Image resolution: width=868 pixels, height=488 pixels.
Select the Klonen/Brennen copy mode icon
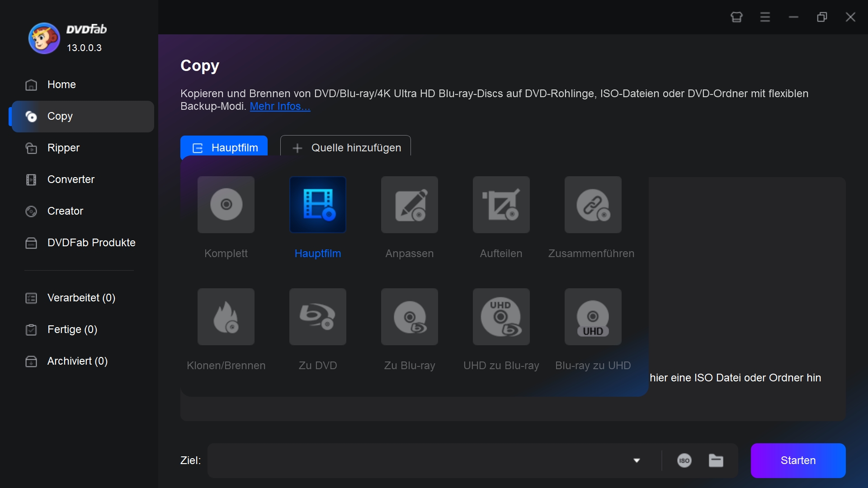click(226, 316)
